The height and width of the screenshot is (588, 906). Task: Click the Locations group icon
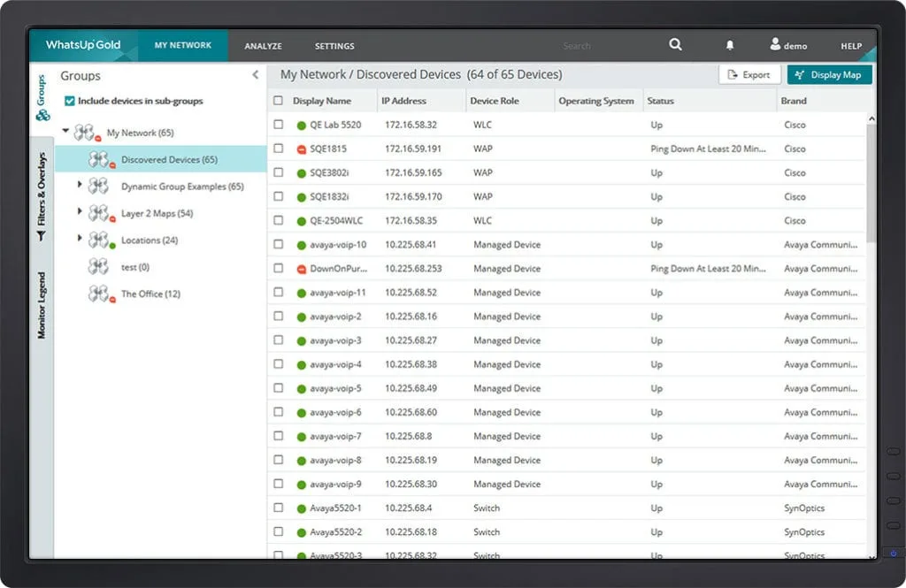(x=102, y=240)
